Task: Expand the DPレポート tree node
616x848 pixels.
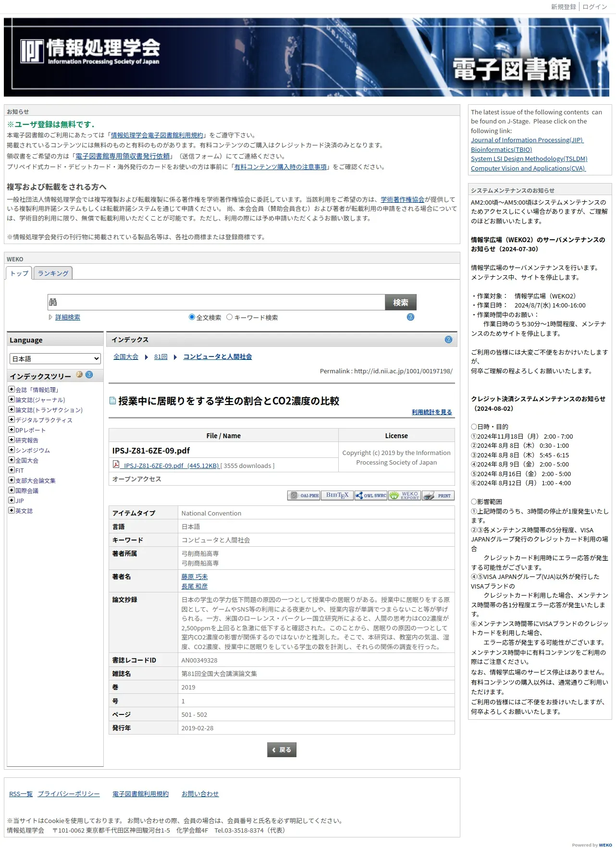Action: [x=11, y=430]
